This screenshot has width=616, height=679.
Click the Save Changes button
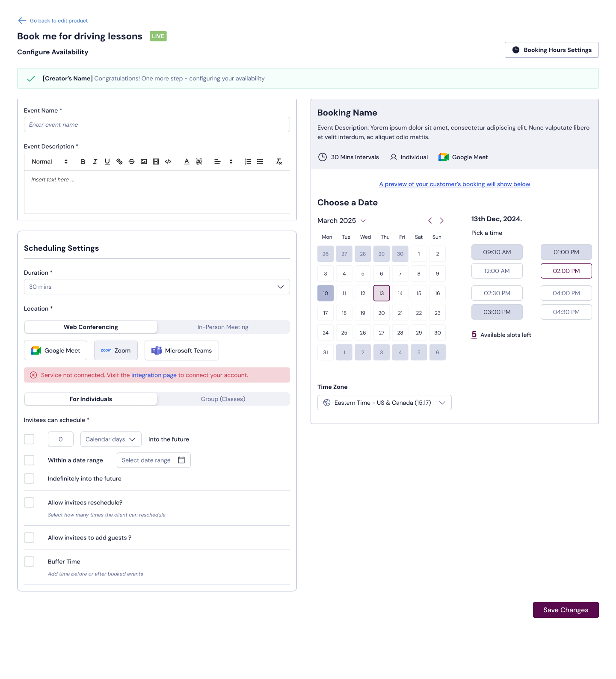point(566,610)
